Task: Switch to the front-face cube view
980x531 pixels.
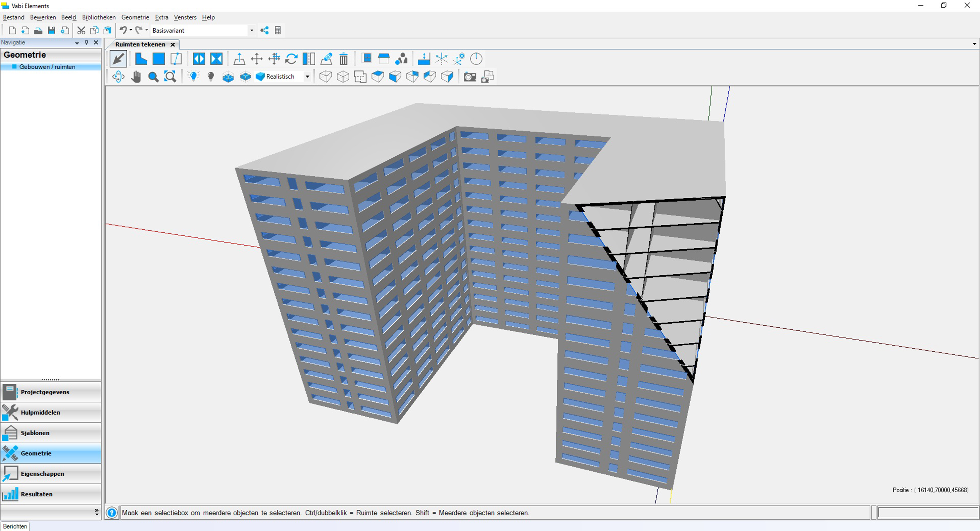Action: click(x=395, y=77)
